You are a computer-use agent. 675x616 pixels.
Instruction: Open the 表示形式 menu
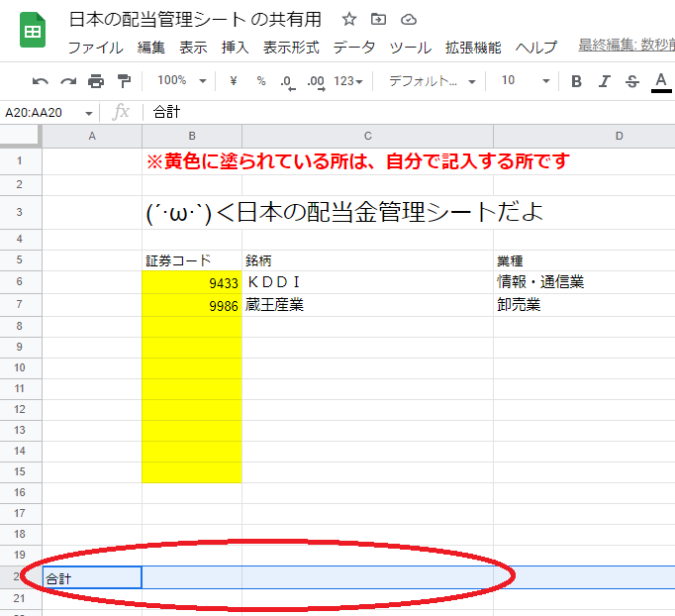[x=291, y=48]
